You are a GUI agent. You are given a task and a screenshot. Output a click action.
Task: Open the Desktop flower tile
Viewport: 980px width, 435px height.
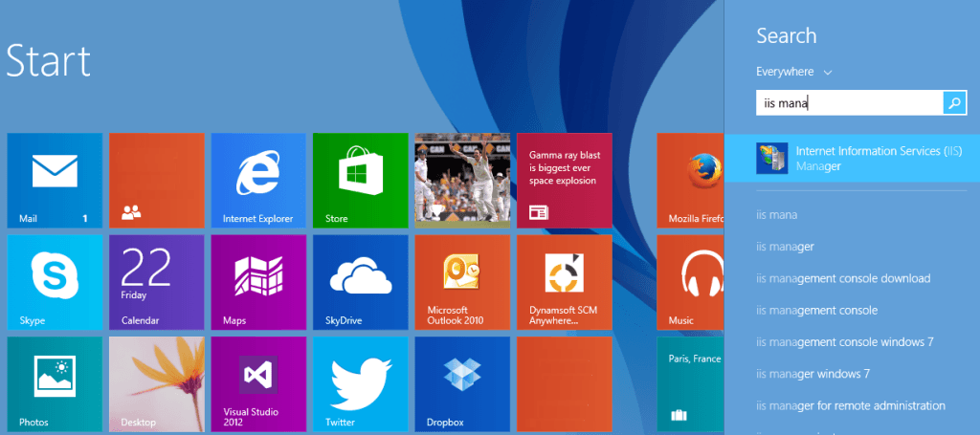click(157, 383)
